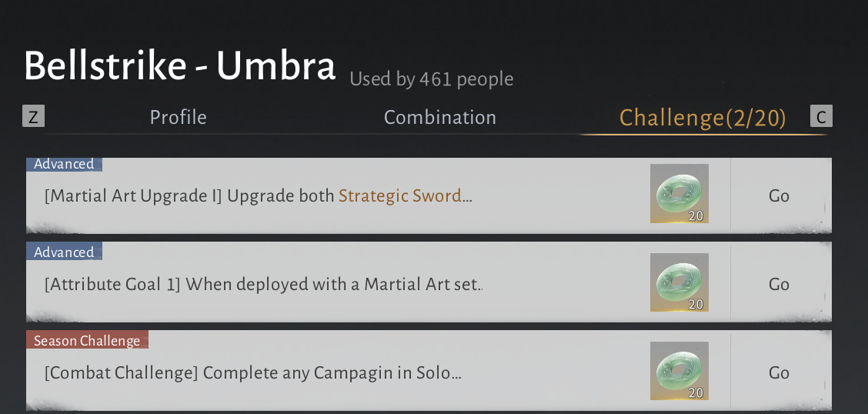This screenshot has width=868, height=414.
Task: Click the Advanced tag on Attribute Goal 1
Action: click(x=64, y=252)
